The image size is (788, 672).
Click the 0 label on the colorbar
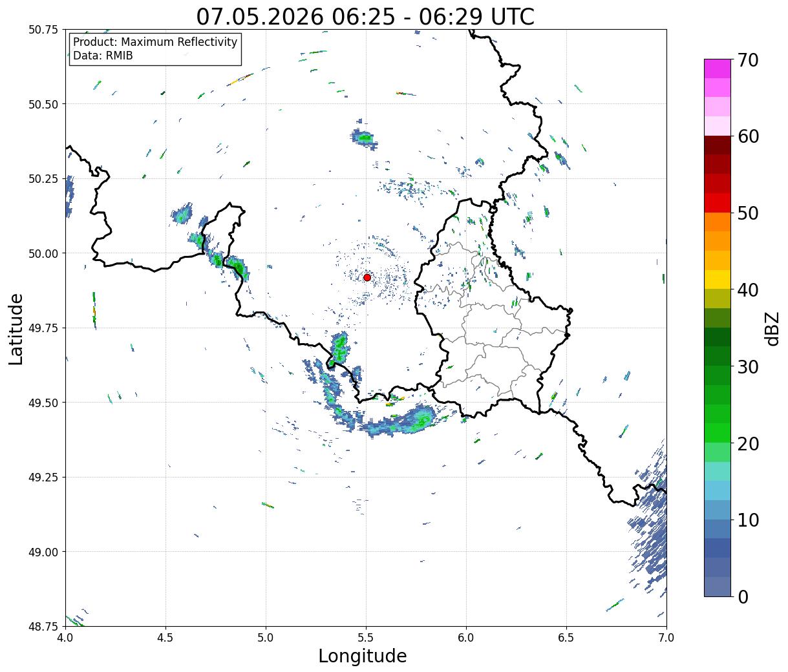743,597
